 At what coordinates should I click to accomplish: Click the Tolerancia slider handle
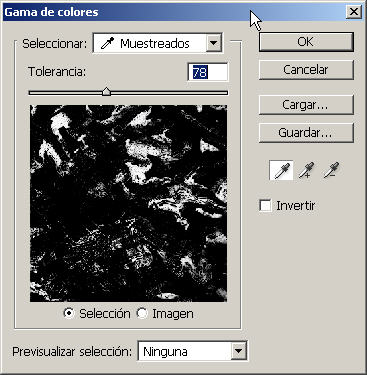(106, 92)
